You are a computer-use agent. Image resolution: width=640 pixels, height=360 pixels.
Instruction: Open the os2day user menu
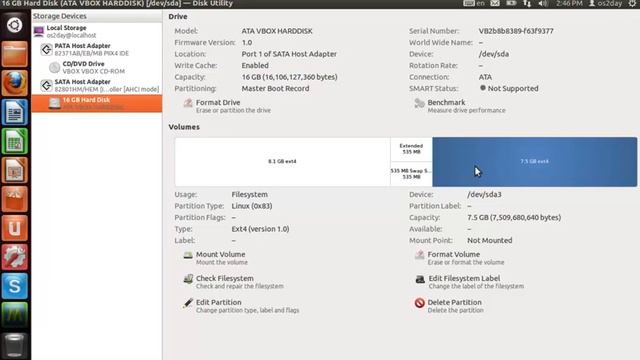[605, 4]
